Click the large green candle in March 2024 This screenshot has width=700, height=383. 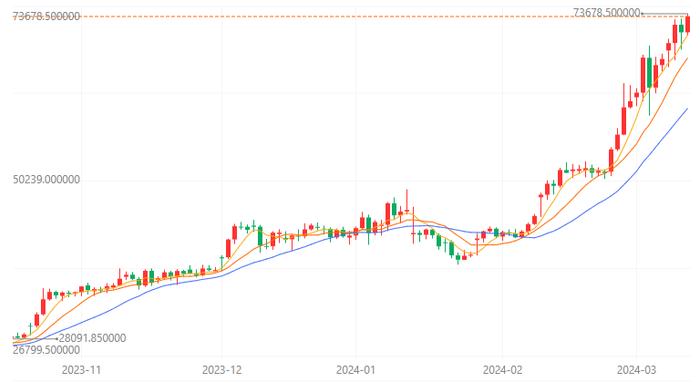(650, 72)
